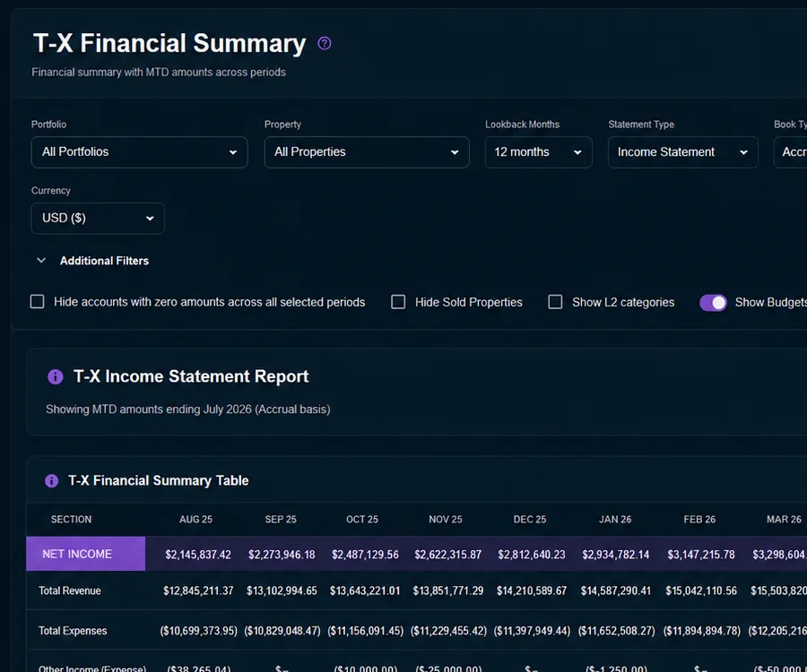Check Hide Sold Properties checkbox
Screen dimensions: 807x672
click(398, 302)
